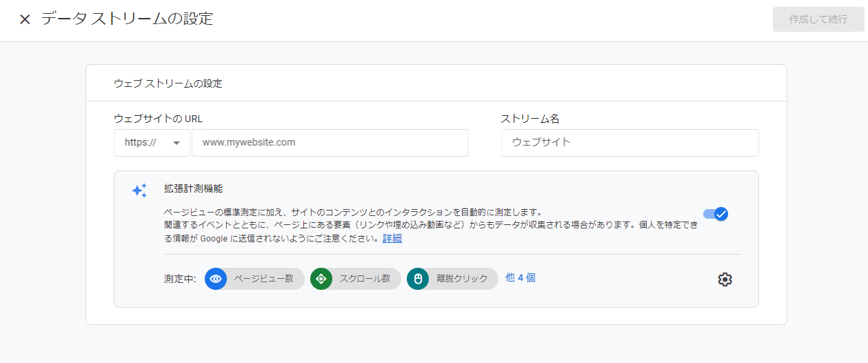This screenshot has height=363, width=868.
Task: Click the ストリーム名 label
Action: [530, 119]
